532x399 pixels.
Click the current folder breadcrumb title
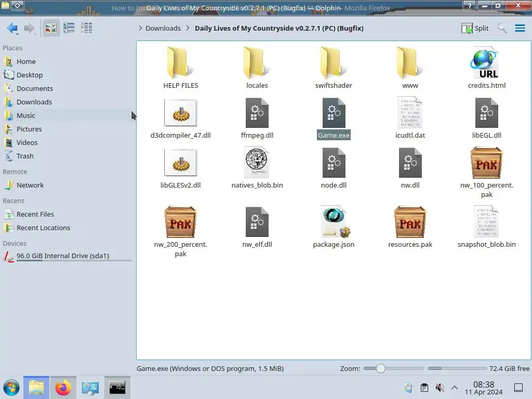tap(279, 28)
